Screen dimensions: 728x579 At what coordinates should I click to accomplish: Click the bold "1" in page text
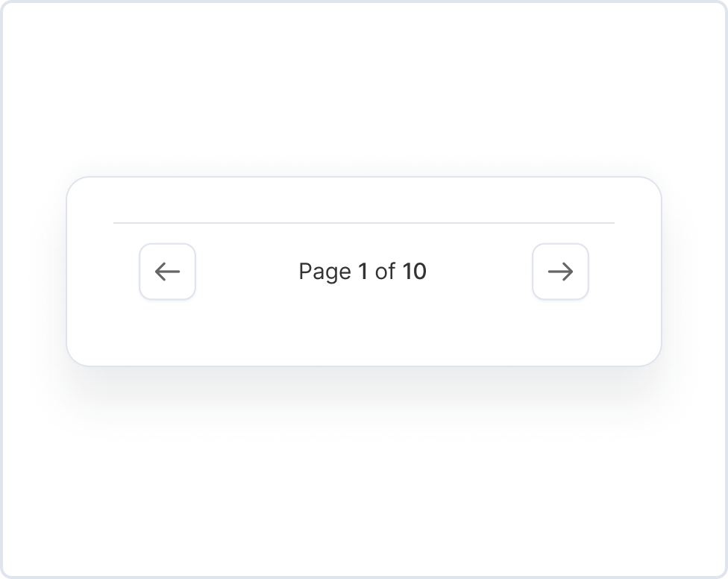point(363,272)
